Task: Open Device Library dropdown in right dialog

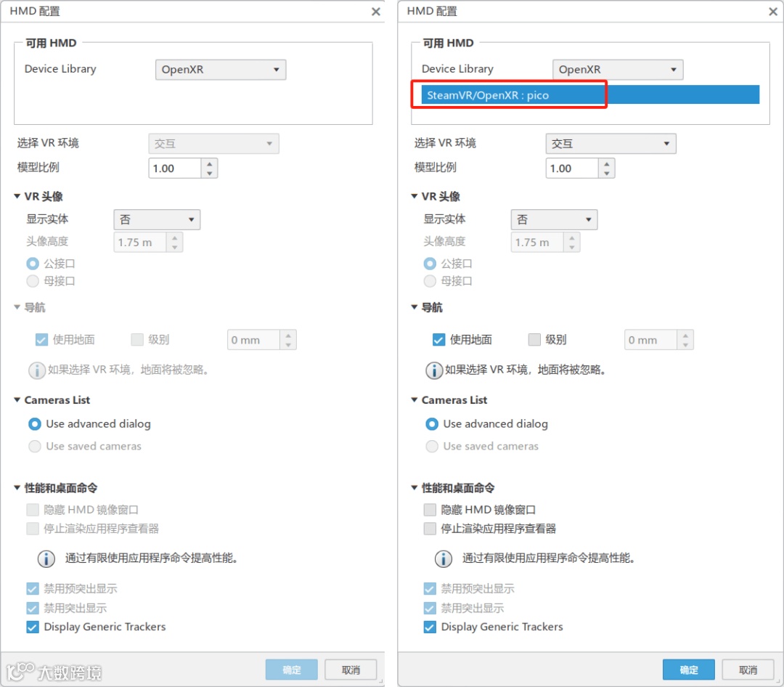Action: click(x=618, y=70)
